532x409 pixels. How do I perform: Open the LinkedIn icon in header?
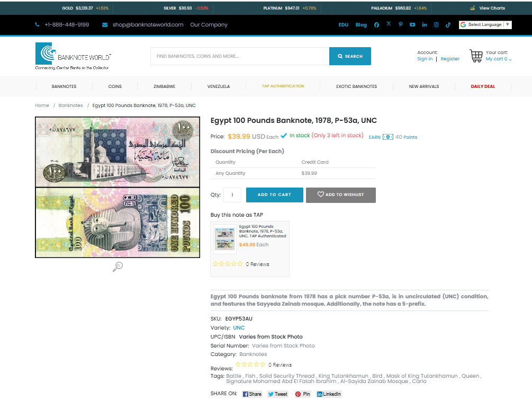click(425, 25)
